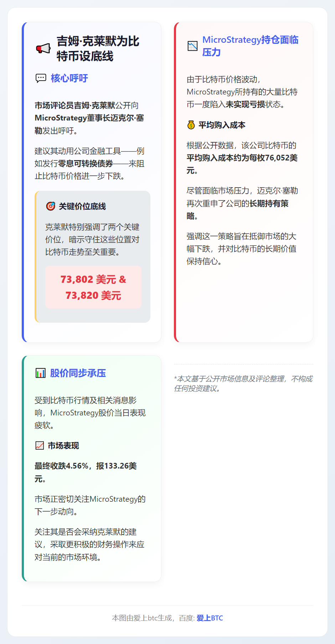Click the megaphone icon beside the main title

click(x=43, y=48)
